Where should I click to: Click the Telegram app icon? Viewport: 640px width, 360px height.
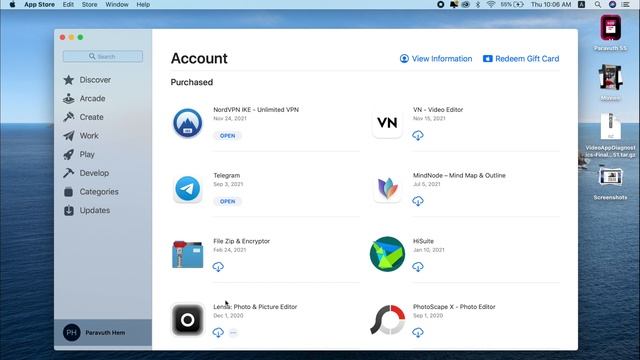point(187,189)
